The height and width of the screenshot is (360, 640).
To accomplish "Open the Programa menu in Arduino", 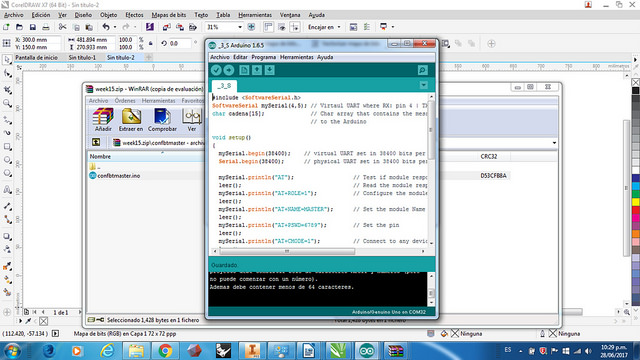I will click(x=264, y=57).
